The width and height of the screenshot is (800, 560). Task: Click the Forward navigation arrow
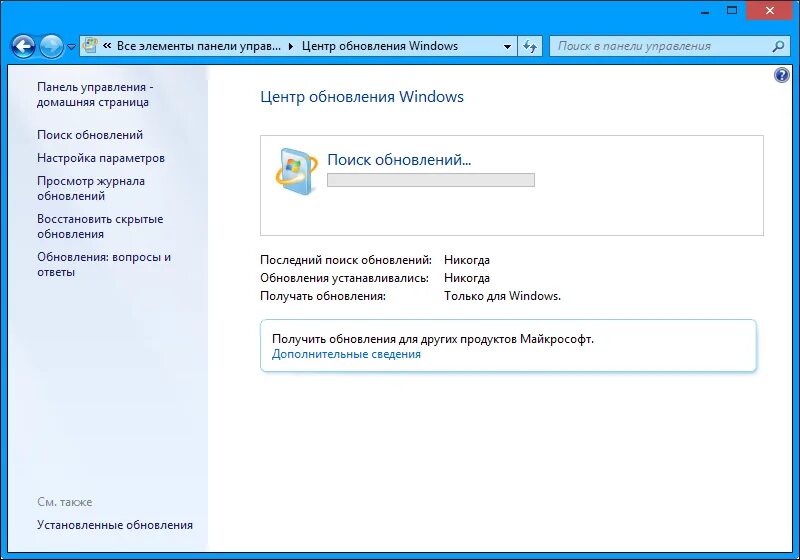(x=51, y=46)
